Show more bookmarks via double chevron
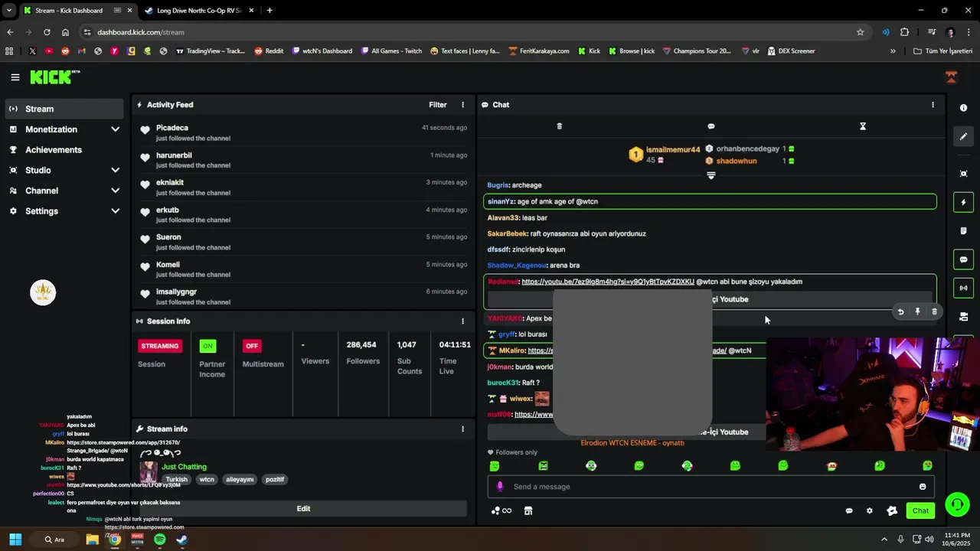The width and height of the screenshot is (980, 551). pos(893,51)
